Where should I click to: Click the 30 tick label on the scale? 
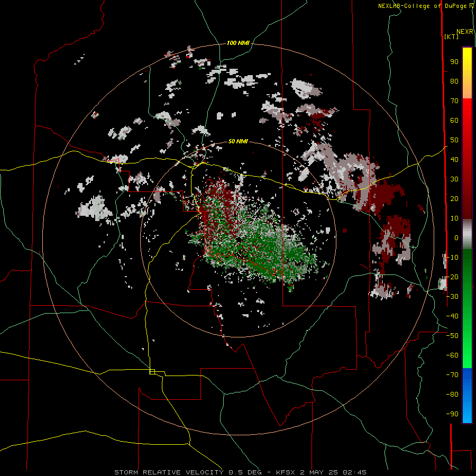pyautogui.click(x=454, y=179)
